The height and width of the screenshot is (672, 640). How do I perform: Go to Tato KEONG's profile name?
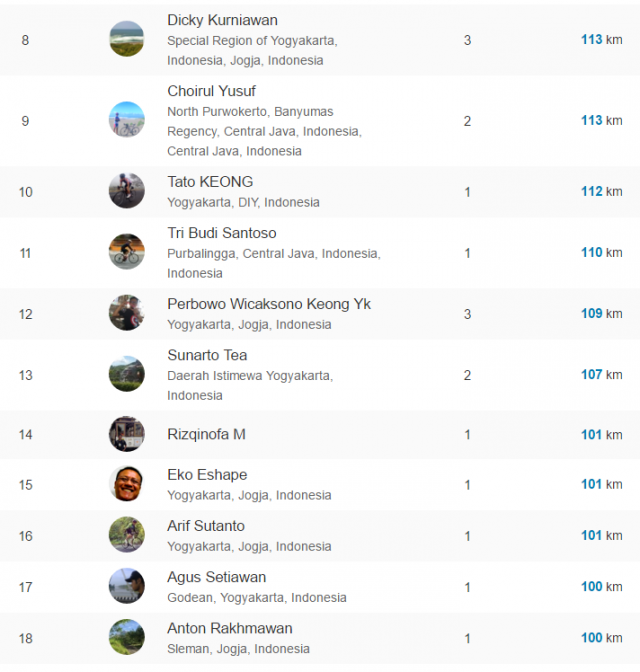pyautogui.click(x=210, y=182)
